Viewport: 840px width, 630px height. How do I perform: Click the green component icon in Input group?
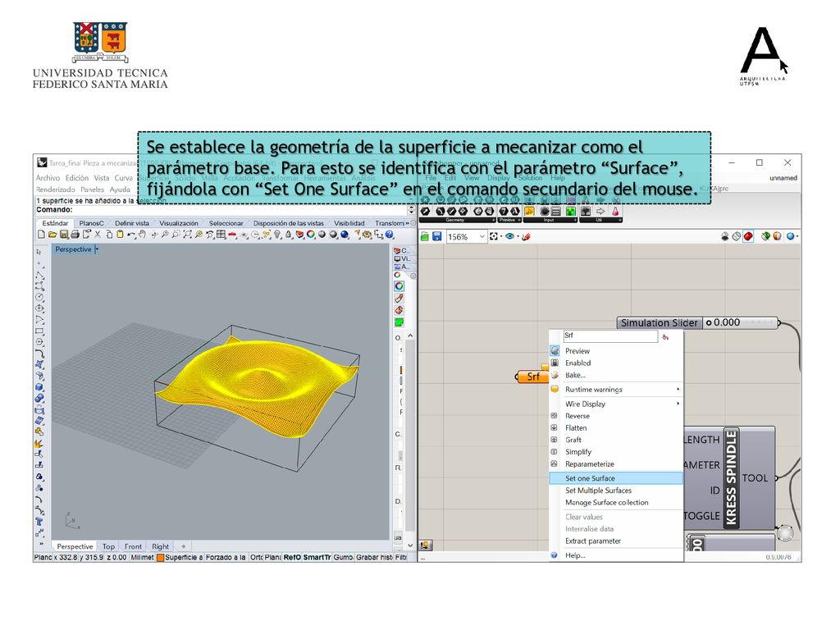571,212
